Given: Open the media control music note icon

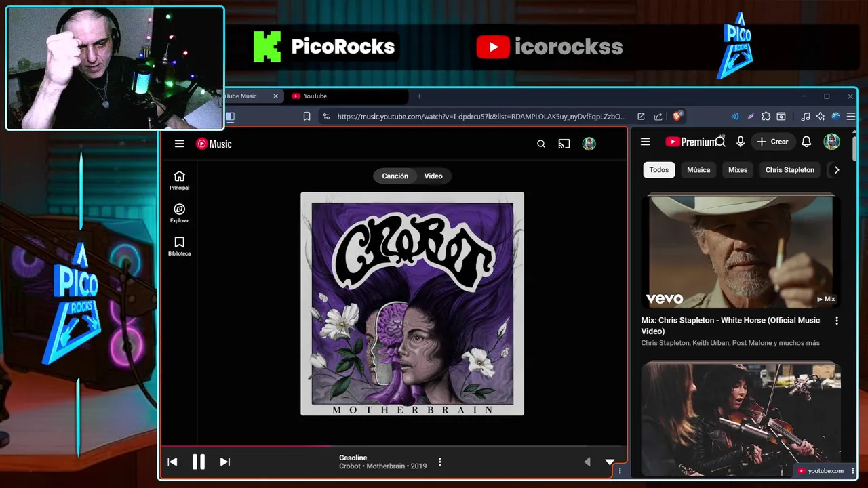Looking at the screenshot, I should tap(805, 117).
